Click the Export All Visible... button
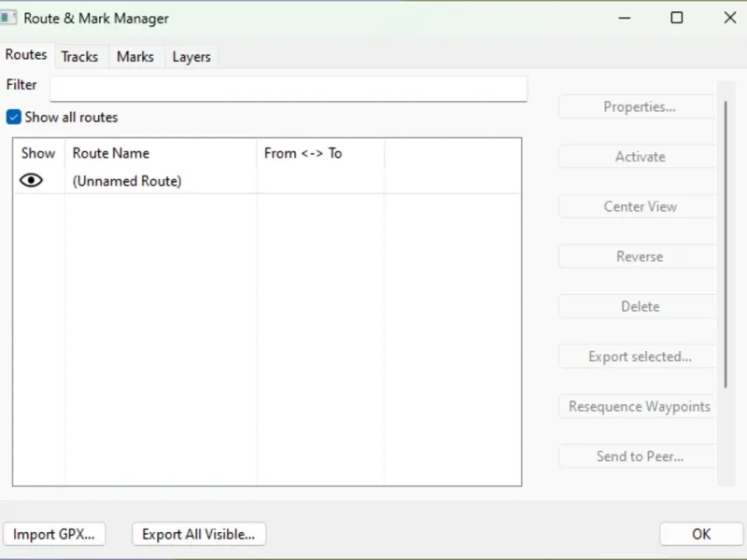The image size is (747, 560). [199, 534]
